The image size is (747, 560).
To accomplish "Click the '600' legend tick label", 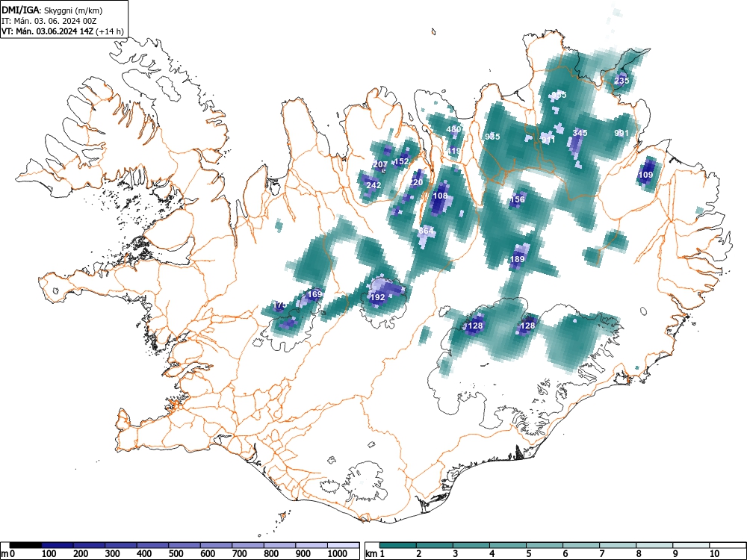I will [208, 554].
